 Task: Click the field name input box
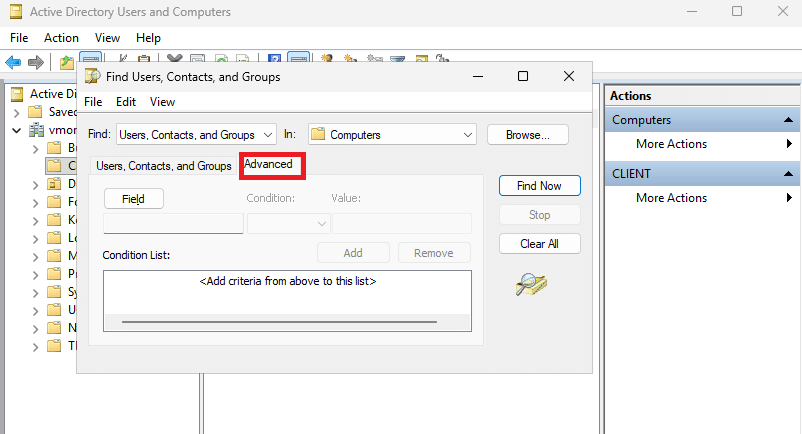173,223
